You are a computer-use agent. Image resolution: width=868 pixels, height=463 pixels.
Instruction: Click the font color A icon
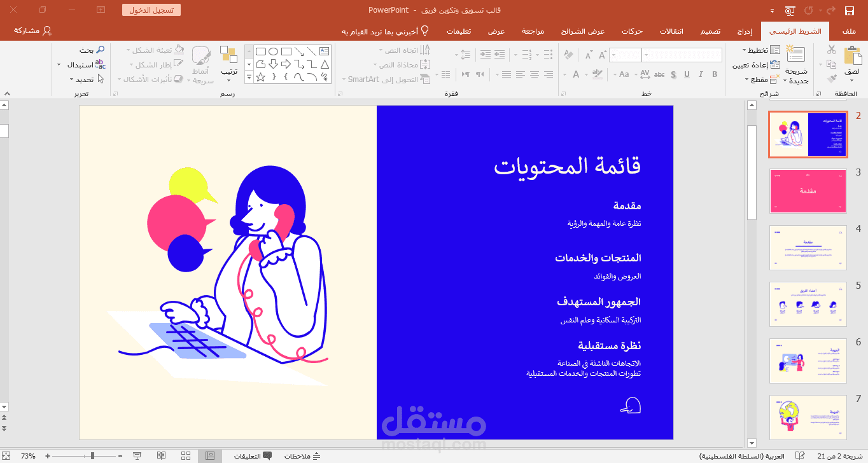click(x=577, y=74)
